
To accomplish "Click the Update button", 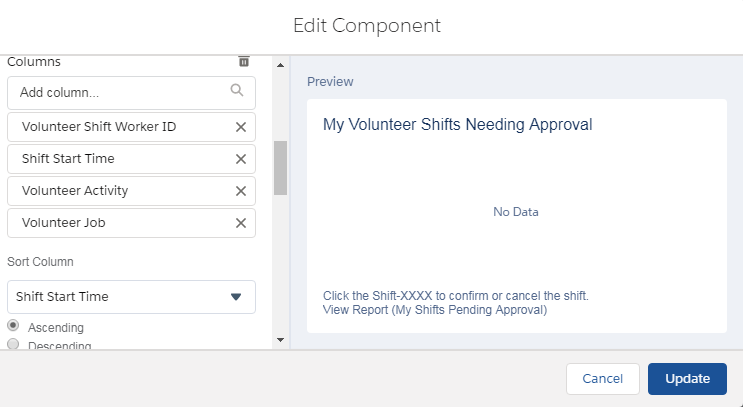I will coord(687,379).
